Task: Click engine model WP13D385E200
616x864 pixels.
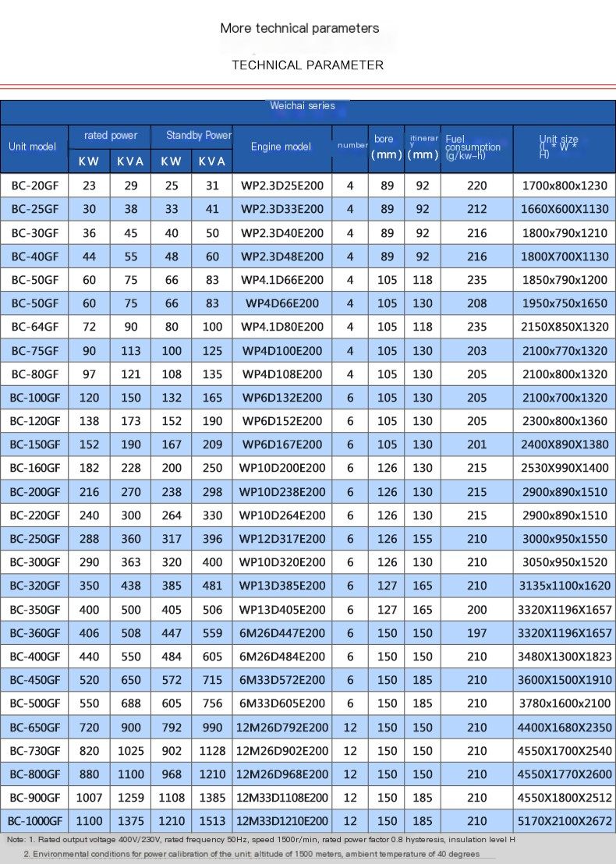Action: click(x=282, y=585)
